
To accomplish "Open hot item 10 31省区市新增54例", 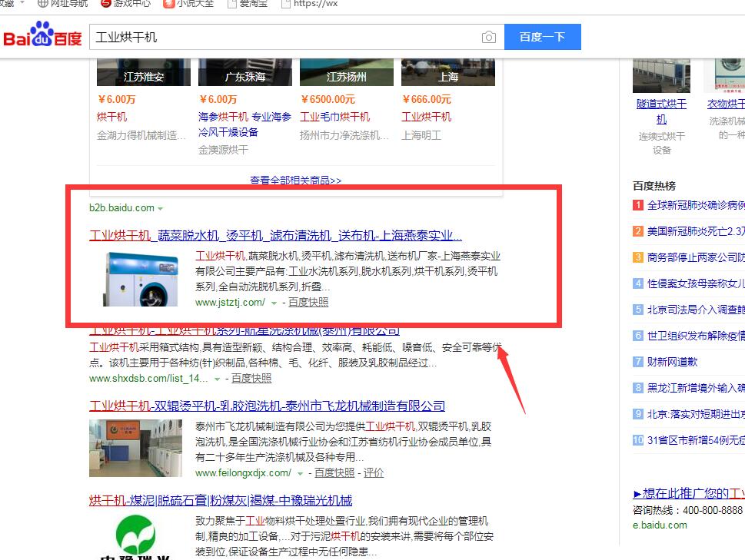I will (696, 440).
